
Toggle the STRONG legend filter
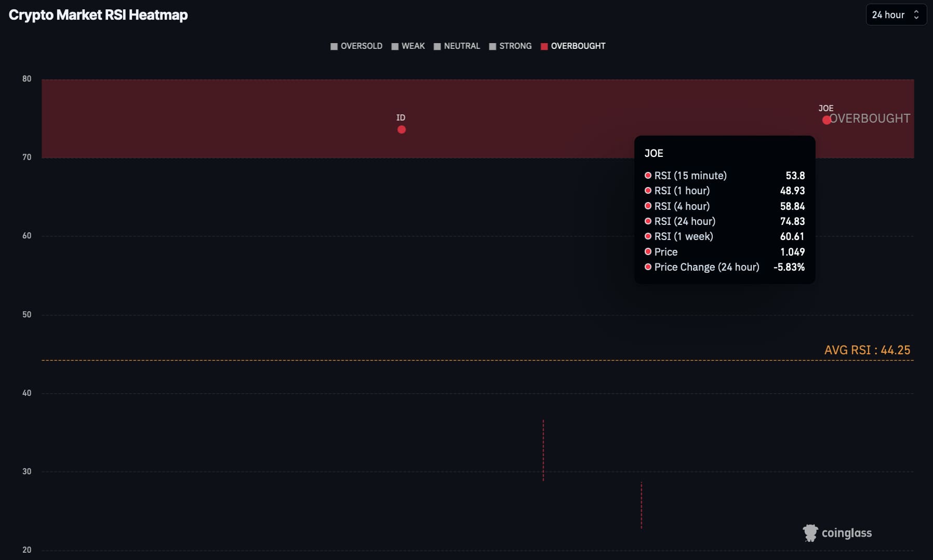click(510, 46)
